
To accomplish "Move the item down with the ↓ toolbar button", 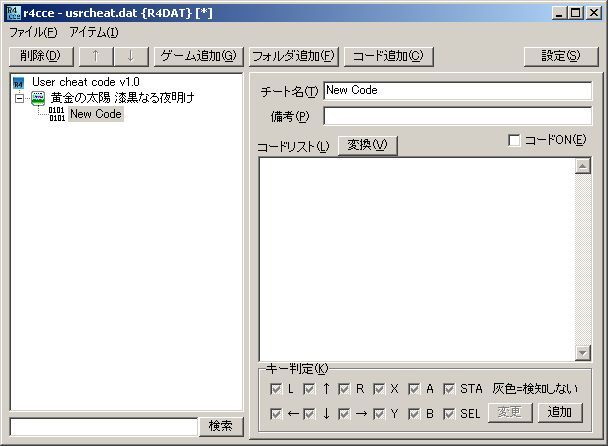I will [x=131, y=56].
